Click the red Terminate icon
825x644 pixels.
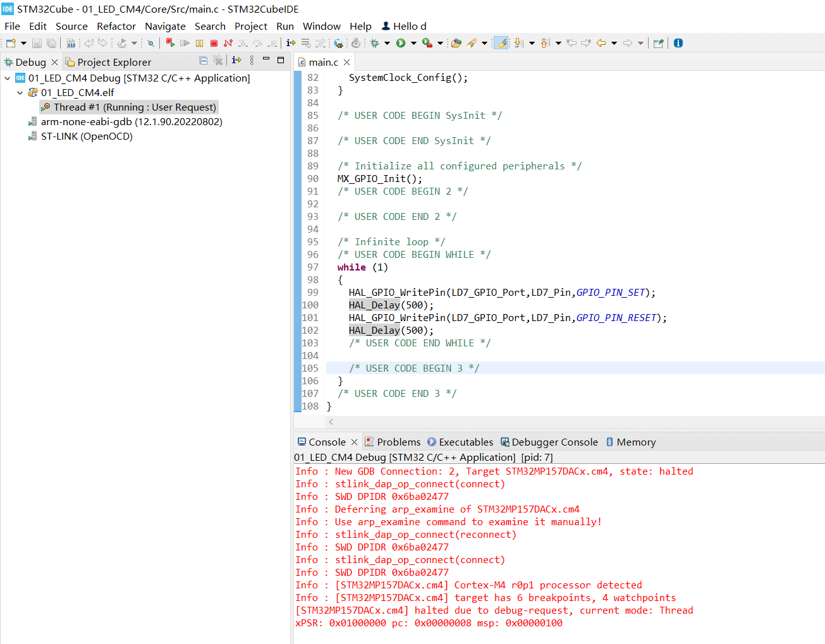click(214, 43)
